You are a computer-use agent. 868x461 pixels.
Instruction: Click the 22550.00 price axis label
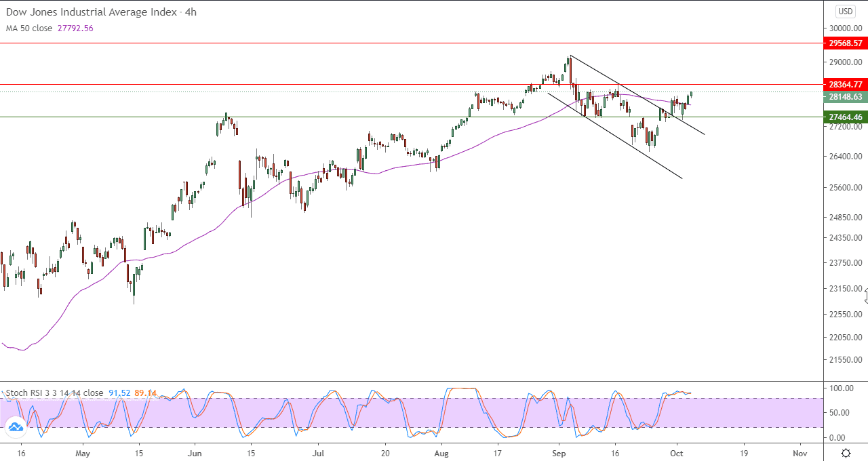point(845,314)
